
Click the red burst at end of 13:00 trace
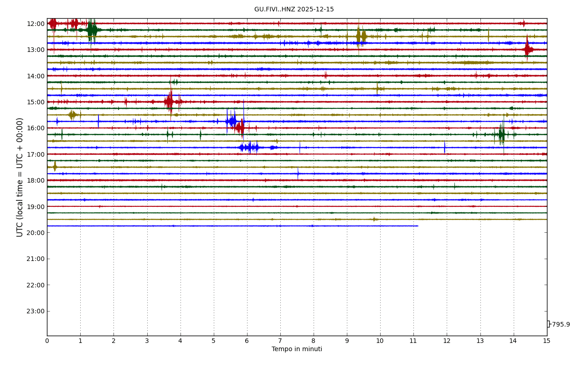[528, 49]
